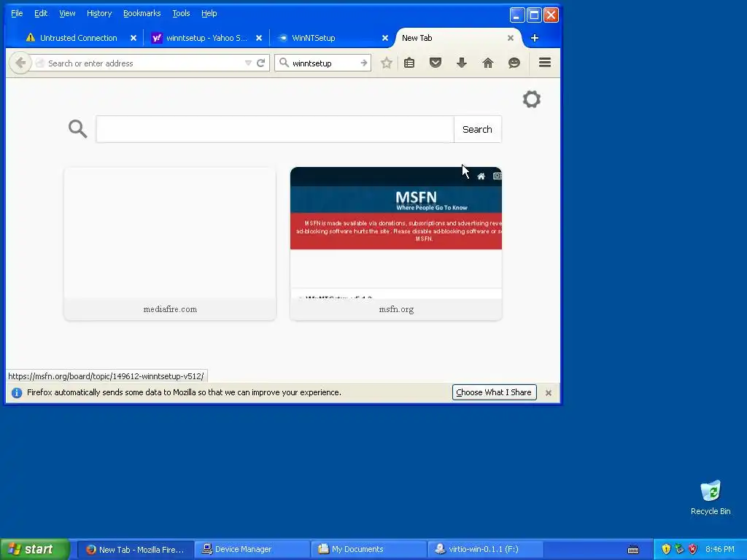Open the History menu
Screen dimensions: 747x560
(x=99, y=13)
